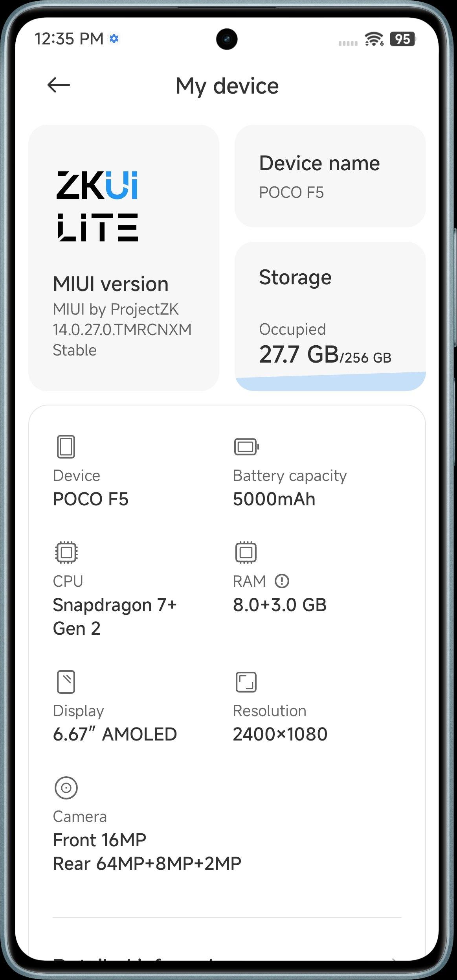
Task: Tap the ZKUI Lite logo
Action: (x=97, y=206)
